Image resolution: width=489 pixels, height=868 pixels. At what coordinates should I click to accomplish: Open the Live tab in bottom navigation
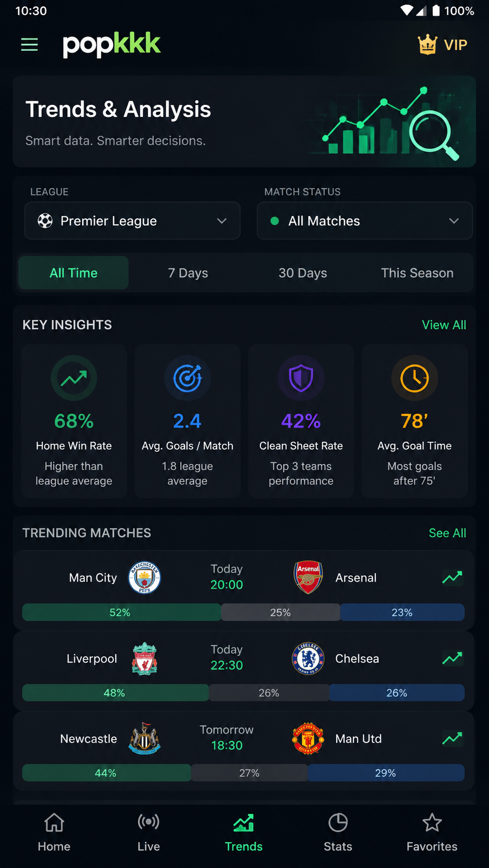(x=149, y=833)
